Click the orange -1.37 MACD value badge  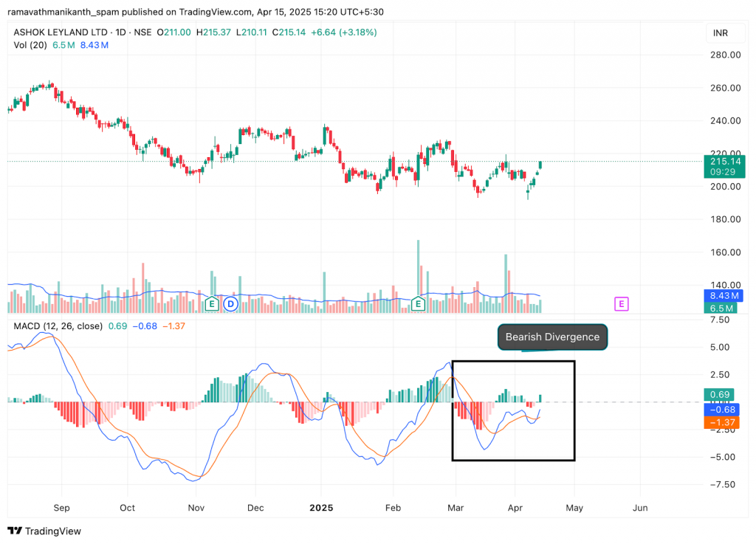[723, 421]
